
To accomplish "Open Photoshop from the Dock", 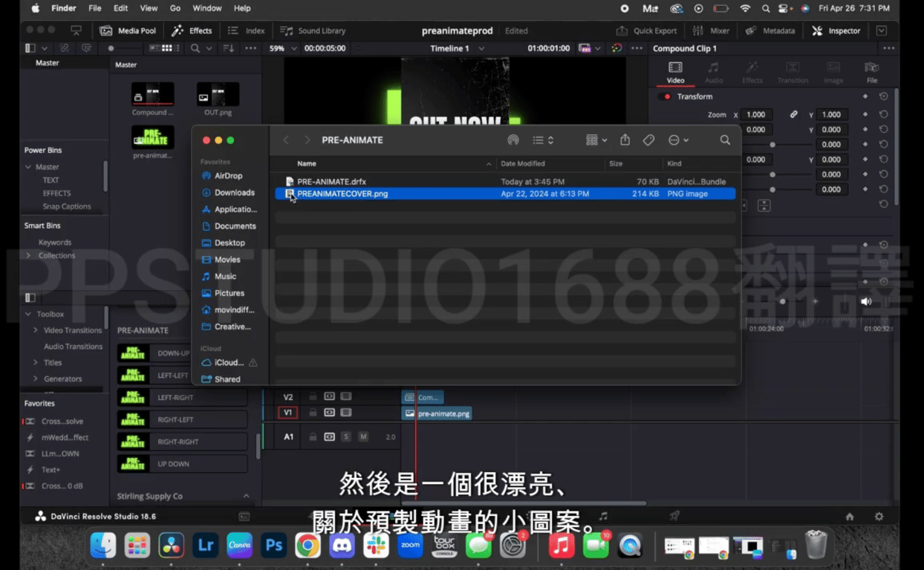I will (x=274, y=546).
